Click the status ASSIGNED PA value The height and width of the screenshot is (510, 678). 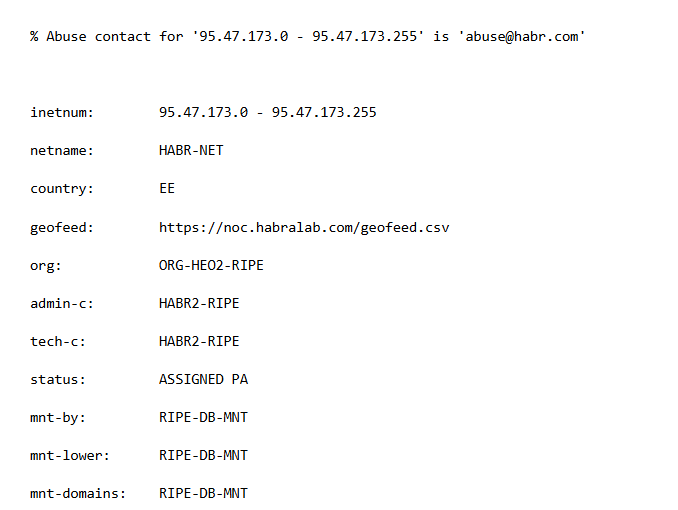pyautogui.click(x=203, y=379)
